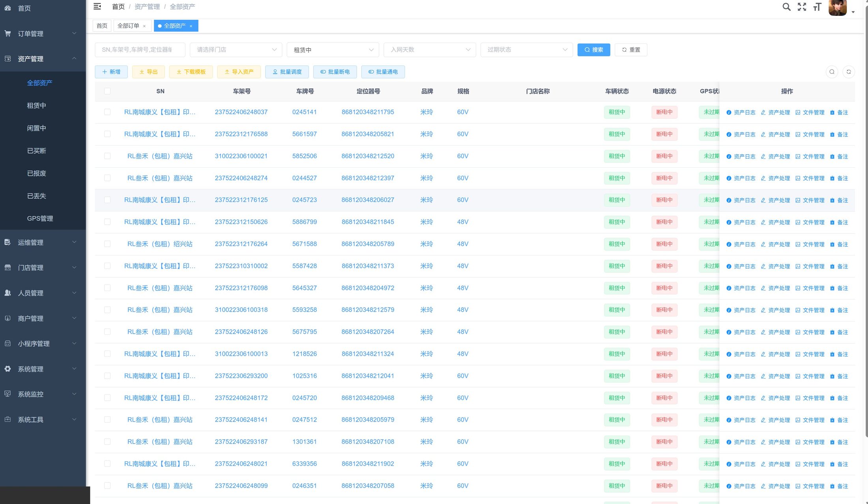This screenshot has height=504, width=868.
Task: Open the 入网天数 dropdown
Action: click(430, 50)
